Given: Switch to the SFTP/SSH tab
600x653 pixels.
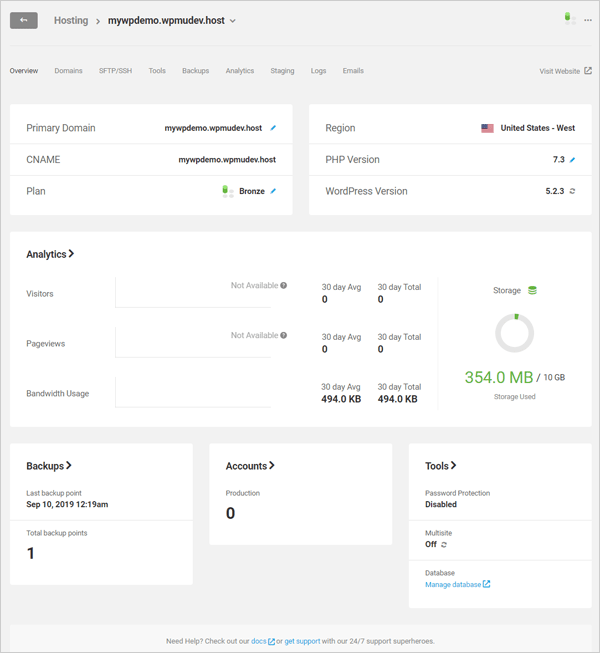Looking at the screenshot, I should 115,71.
